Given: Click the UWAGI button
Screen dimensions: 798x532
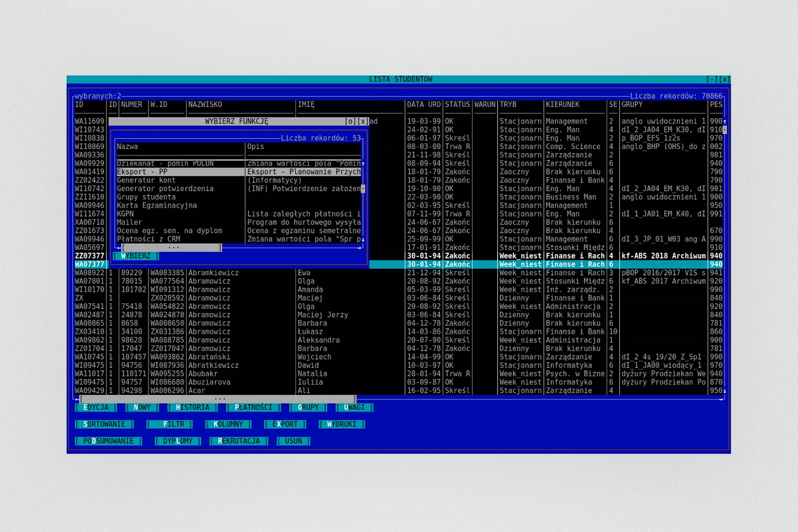Looking at the screenshot, I should pyautogui.click(x=354, y=407).
